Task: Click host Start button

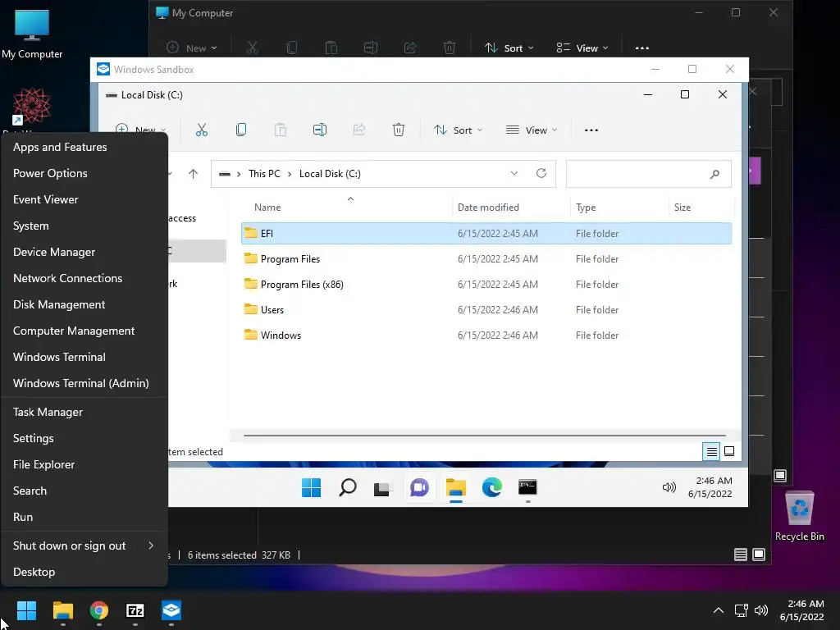Action: click(x=26, y=610)
